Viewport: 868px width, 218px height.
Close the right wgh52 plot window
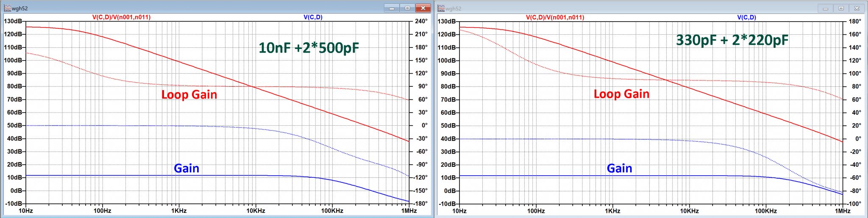857,8
